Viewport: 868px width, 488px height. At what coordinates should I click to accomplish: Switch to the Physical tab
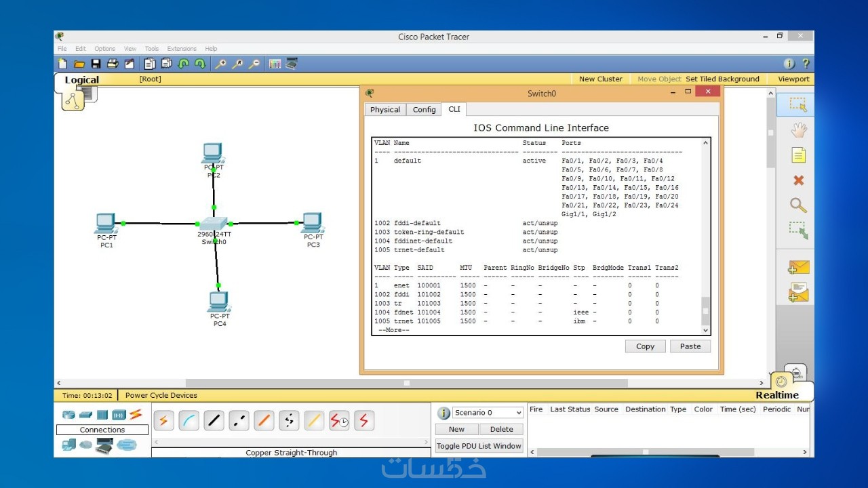click(385, 110)
